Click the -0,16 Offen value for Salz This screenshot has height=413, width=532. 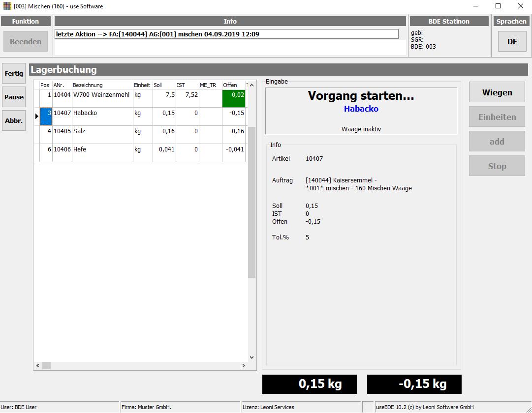[x=237, y=131]
